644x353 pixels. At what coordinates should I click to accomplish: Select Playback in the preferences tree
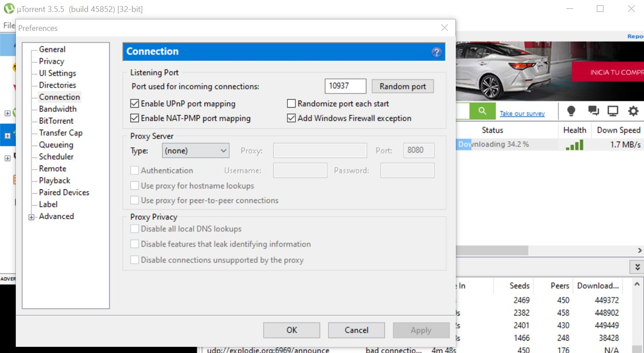point(55,180)
